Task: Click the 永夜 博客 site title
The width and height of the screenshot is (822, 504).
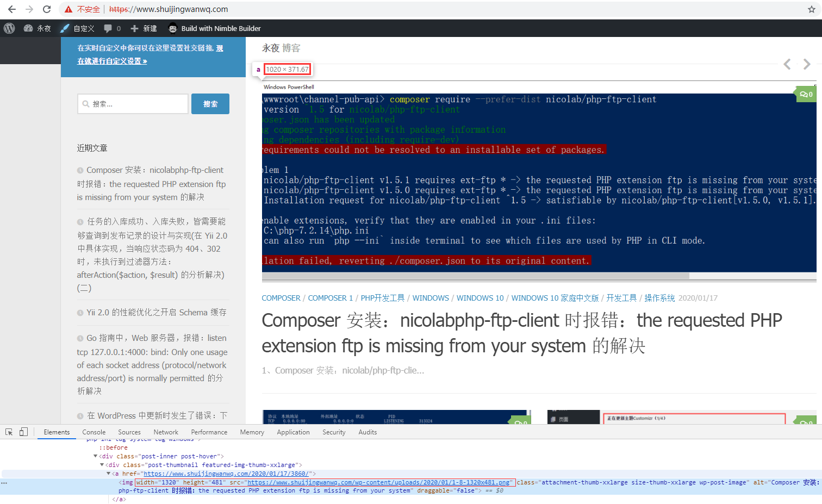Action: tap(281, 48)
